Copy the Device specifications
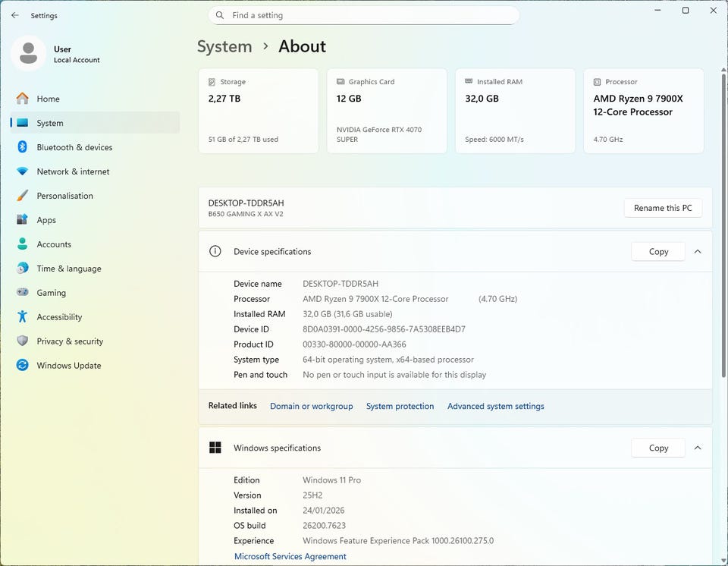This screenshot has height=566, width=728. point(658,252)
